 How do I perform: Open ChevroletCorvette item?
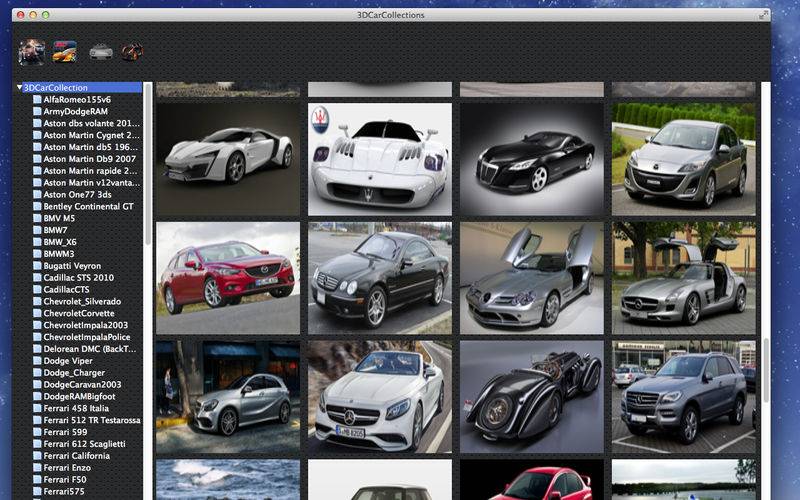pos(79,313)
